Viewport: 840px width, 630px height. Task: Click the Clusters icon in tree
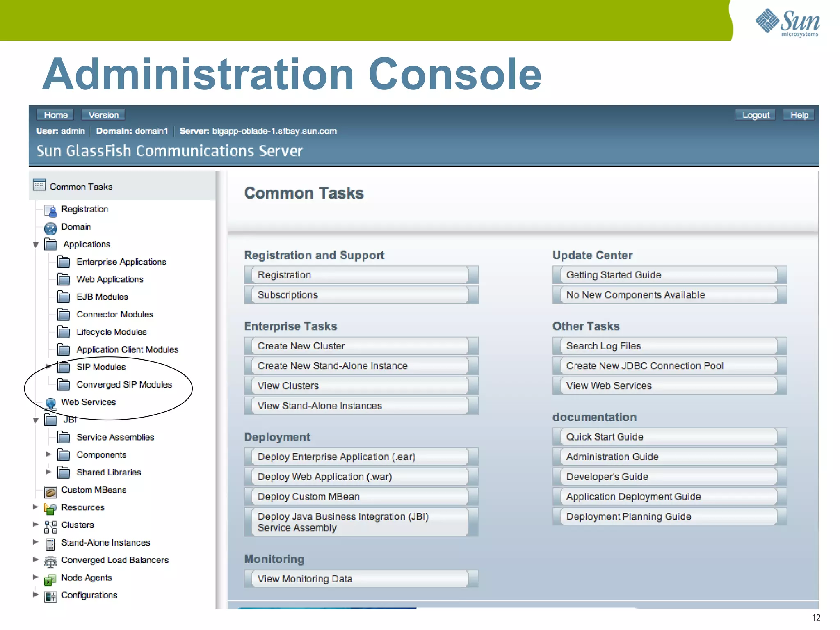click(50, 526)
